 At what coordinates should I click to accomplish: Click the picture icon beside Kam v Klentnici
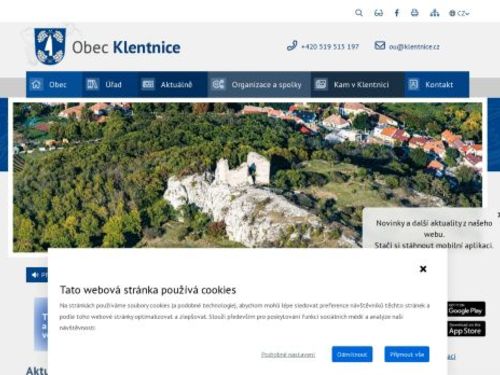pos(321,84)
